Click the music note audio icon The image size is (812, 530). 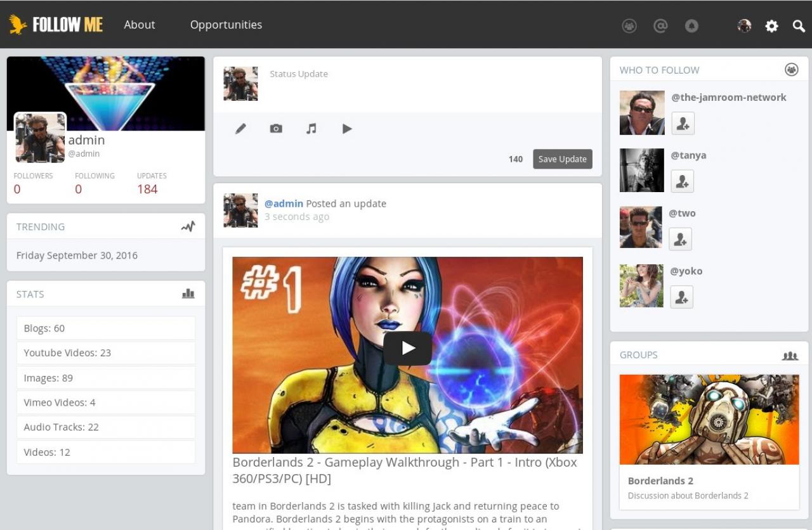tap(311, 129)
